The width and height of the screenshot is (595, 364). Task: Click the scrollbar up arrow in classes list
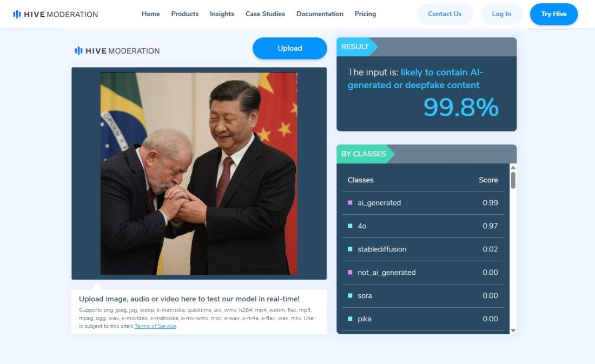pos(513,167)
